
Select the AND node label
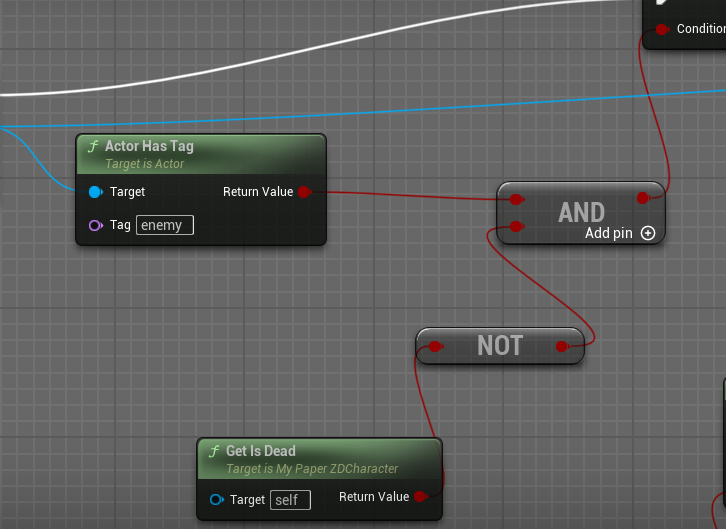click(x=582, y=212)
